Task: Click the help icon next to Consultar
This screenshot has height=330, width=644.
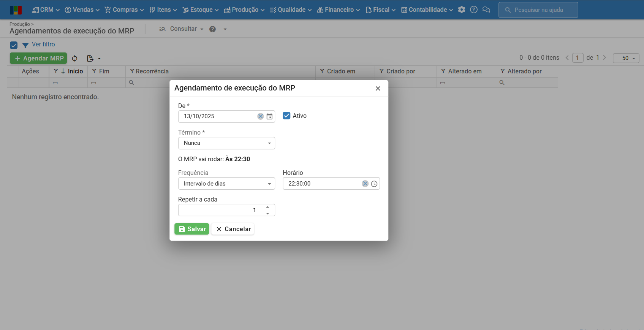Action: (213, 29)
